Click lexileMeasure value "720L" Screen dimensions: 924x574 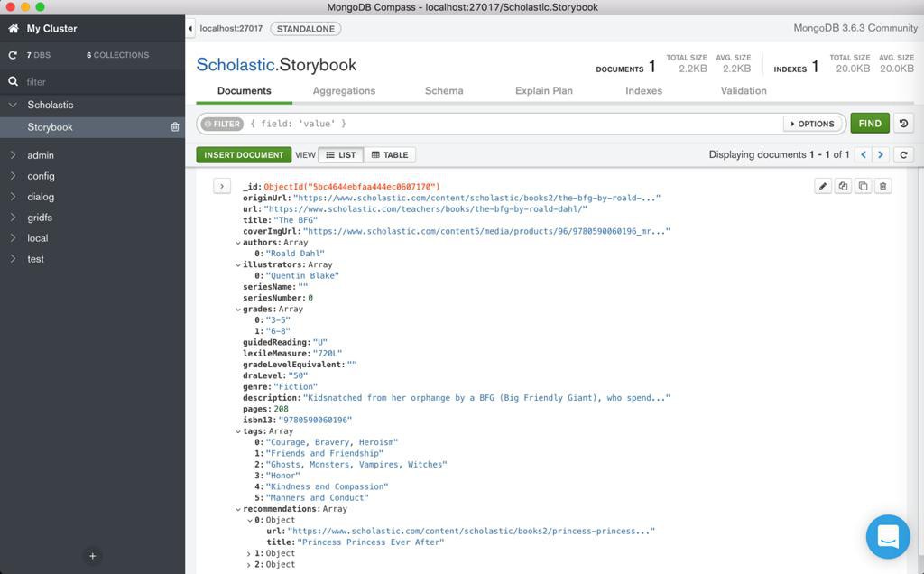327,354
